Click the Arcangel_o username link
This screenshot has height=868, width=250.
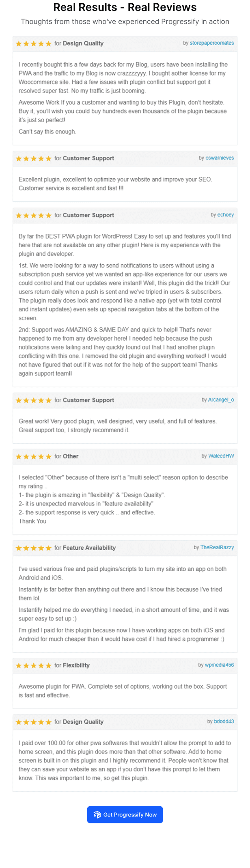pos(221,400)
